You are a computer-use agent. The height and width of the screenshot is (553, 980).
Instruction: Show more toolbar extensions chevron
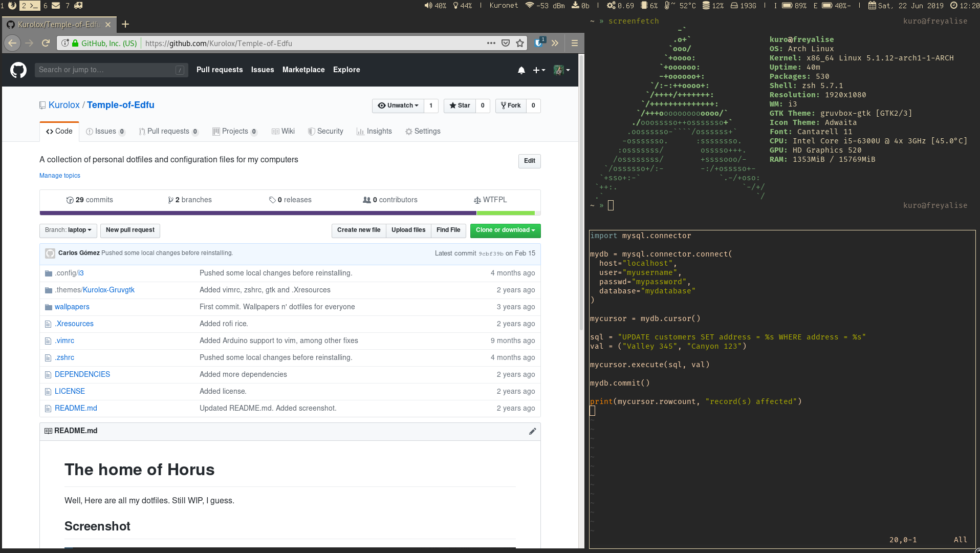[555, 43]
